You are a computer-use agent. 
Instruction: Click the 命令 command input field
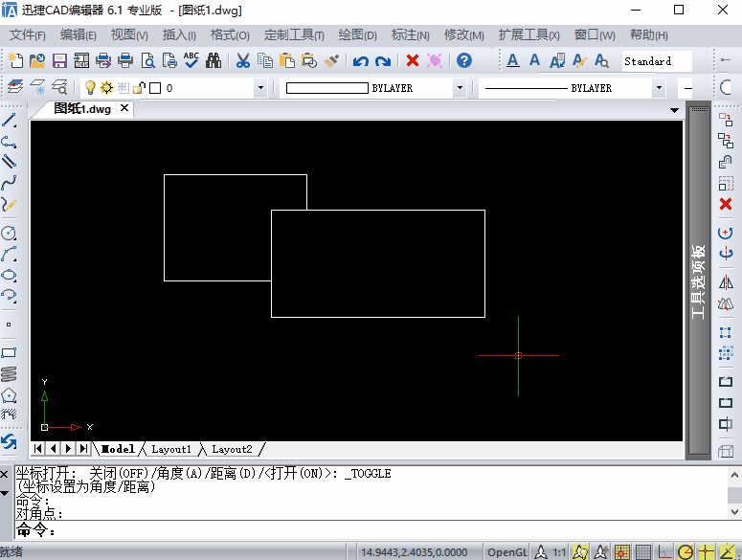pos(376,530)
